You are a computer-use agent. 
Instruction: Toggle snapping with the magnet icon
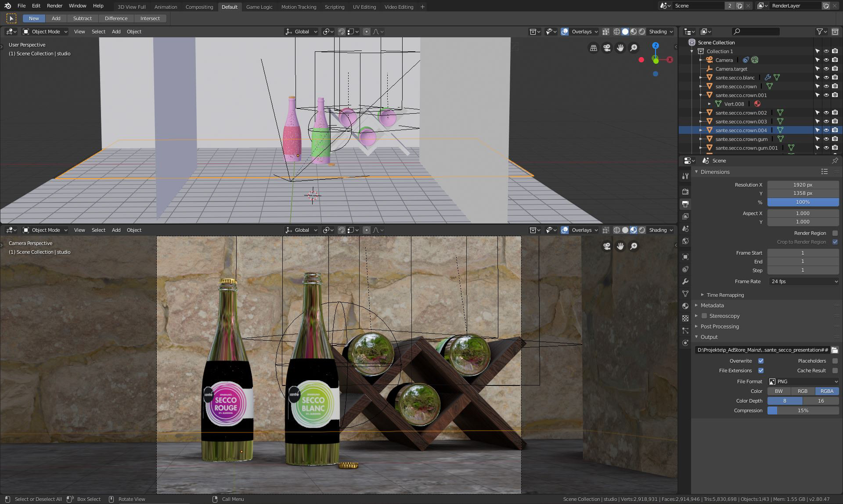tap(342, 31)
